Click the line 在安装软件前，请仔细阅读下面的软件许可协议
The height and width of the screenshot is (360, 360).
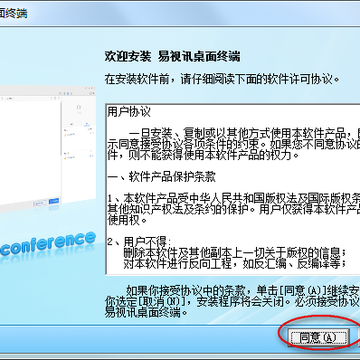point(223,80)
